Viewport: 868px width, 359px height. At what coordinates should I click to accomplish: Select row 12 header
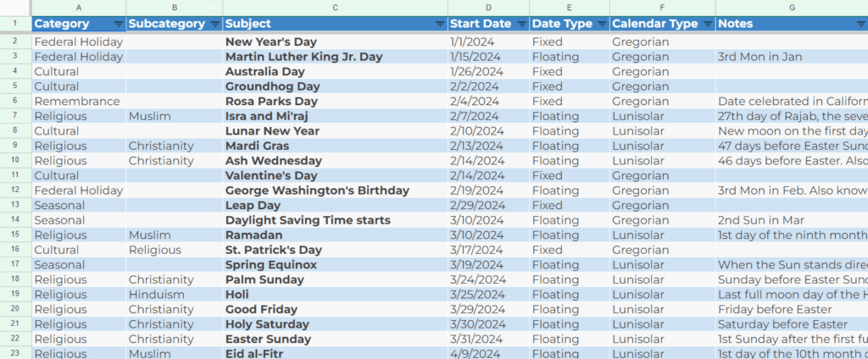(x=15, y=191)
